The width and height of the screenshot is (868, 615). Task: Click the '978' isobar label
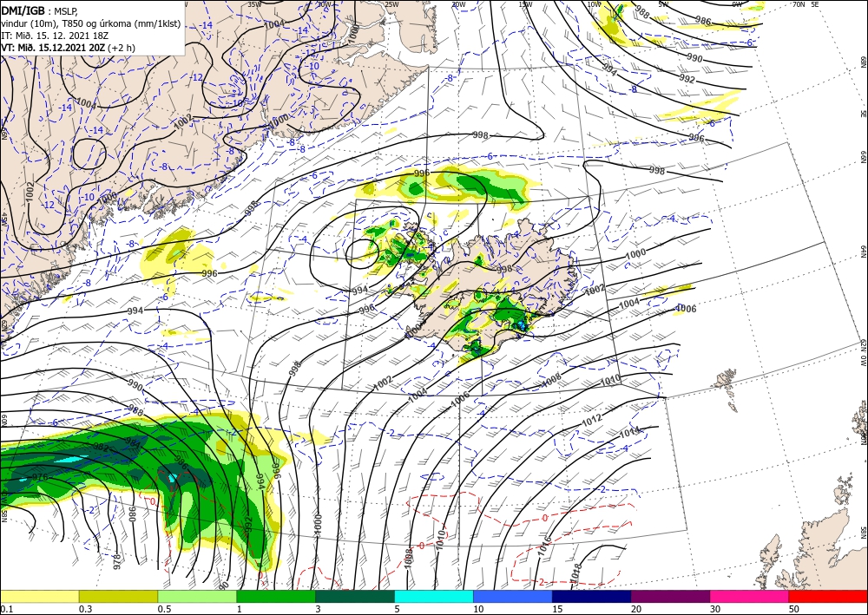click(116, 561)
